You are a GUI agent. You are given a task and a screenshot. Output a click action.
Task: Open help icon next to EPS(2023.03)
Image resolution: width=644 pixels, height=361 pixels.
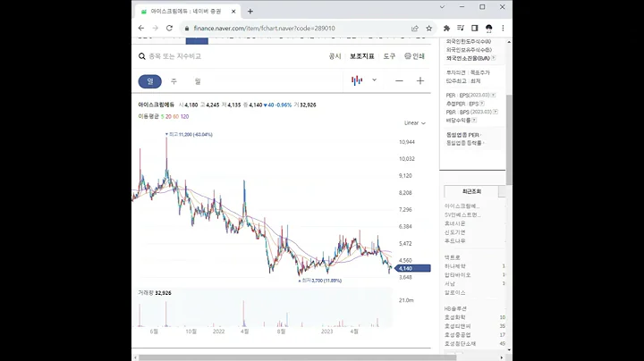click(x=493, y=96)
